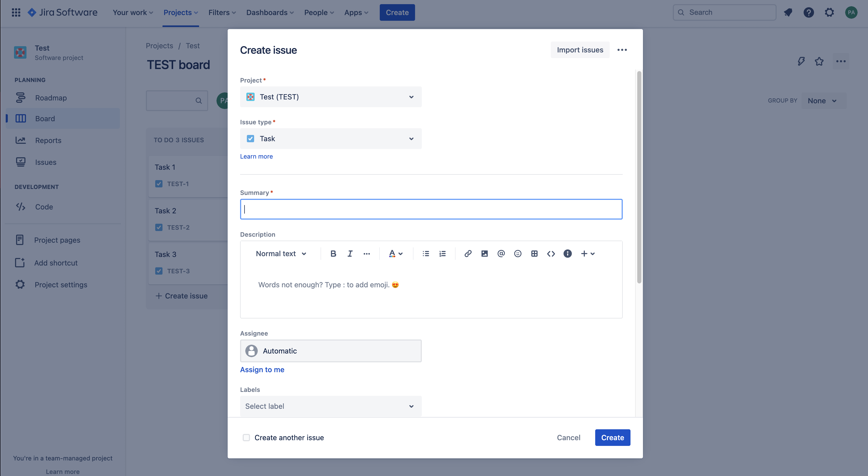Open the Filters menu
868x476 pixels.
(x=222, y=12)
